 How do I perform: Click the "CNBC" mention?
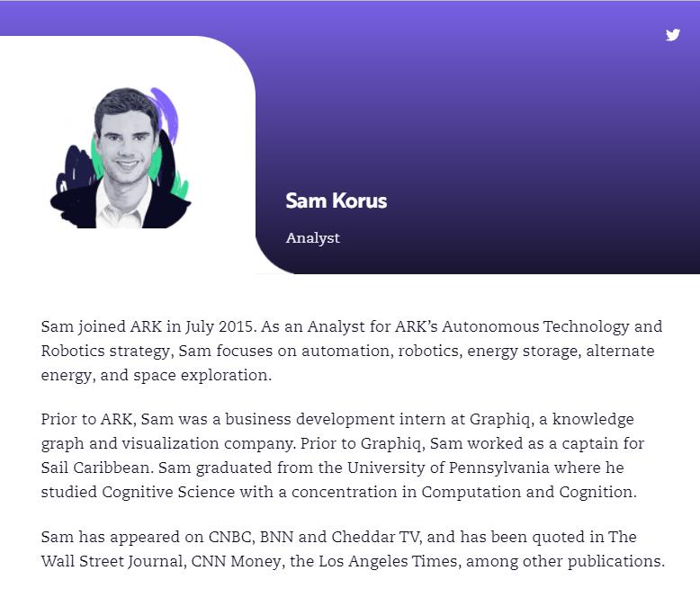coord(231,537)
